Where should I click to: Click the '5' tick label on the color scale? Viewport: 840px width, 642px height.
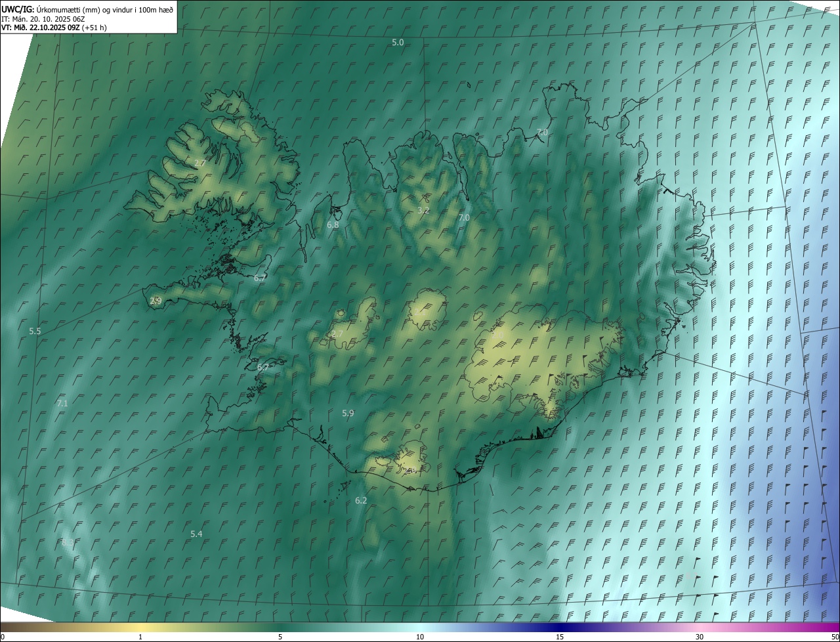click(x=280, y=637)
